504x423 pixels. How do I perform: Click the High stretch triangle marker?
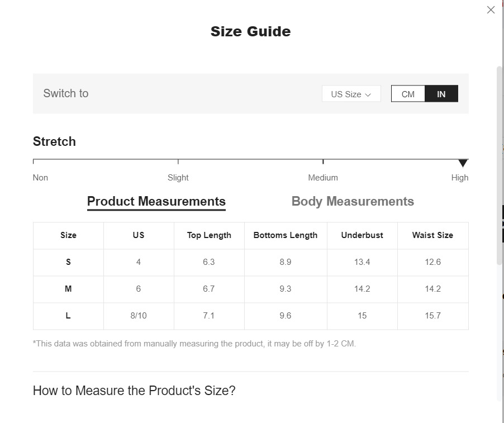coord(463,163)
